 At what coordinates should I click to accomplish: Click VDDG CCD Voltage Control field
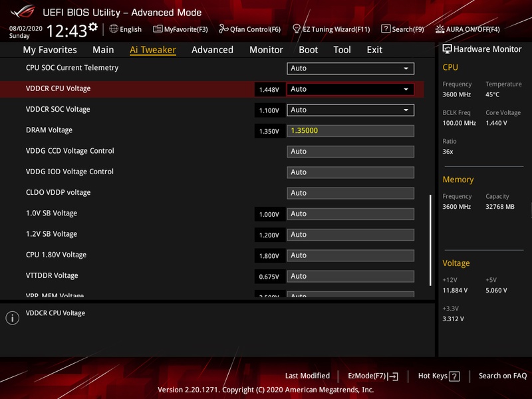click(x=350, y=152)
